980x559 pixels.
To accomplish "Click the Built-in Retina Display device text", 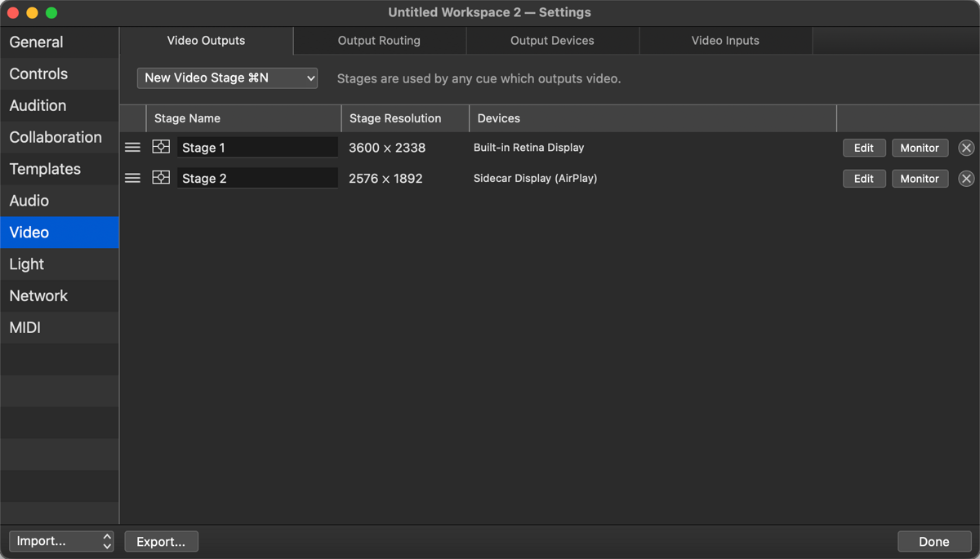I will click(528, 148).
